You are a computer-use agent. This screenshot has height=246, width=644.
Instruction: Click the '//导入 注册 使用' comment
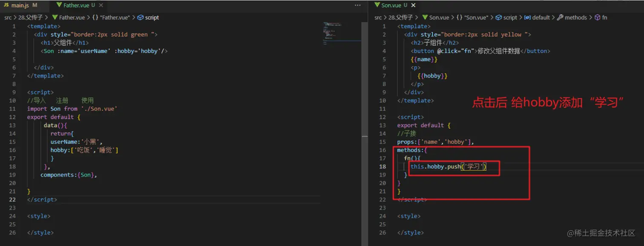(x=60, y=100)
